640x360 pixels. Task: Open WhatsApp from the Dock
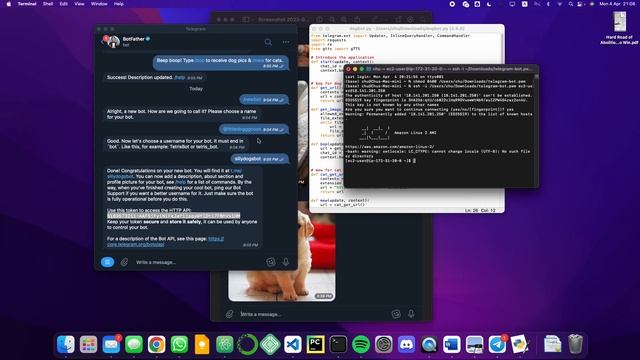(x=180, y=344)
